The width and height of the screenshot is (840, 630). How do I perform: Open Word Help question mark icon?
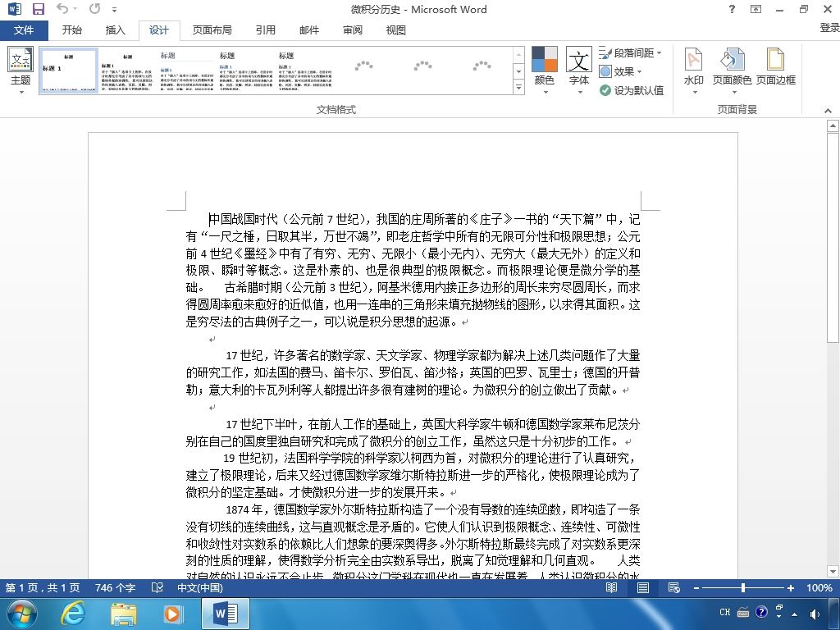[732, 9]
